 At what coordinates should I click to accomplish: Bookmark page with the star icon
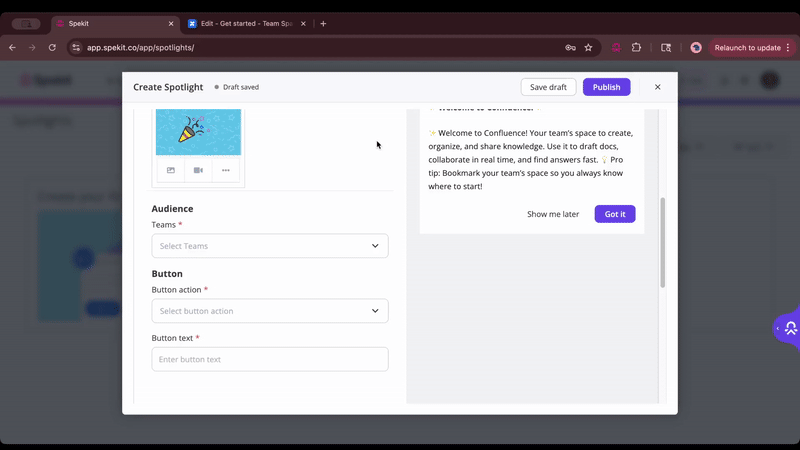click(x=588, y=47)
